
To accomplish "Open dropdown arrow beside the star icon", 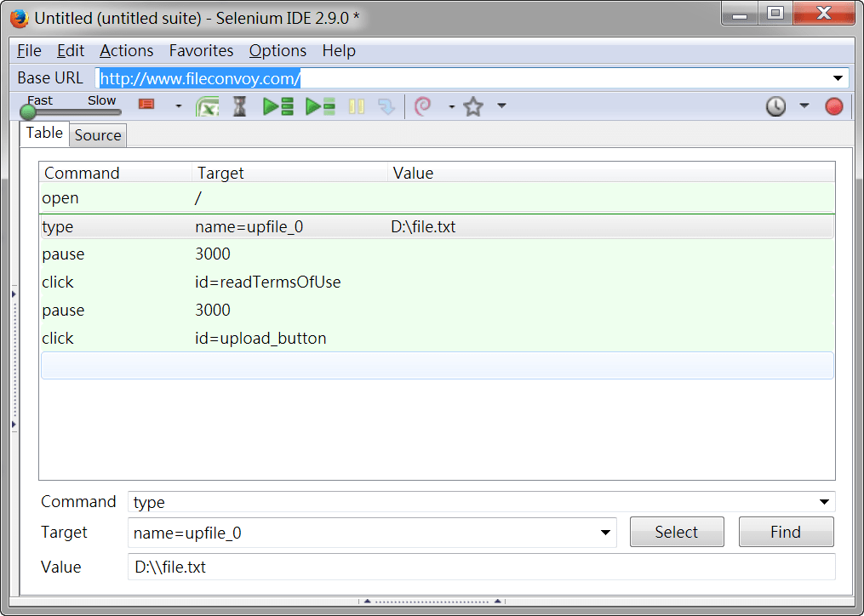I will [501, 106].
